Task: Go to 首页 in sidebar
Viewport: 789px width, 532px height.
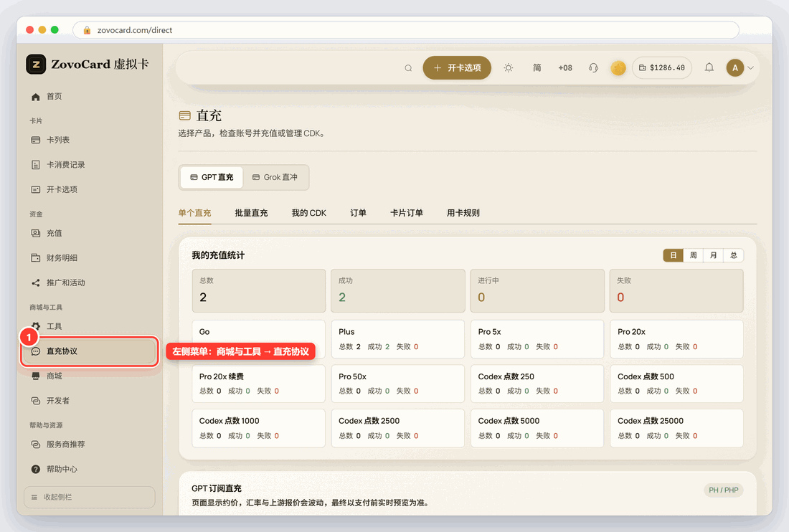Action: [88, 97]
